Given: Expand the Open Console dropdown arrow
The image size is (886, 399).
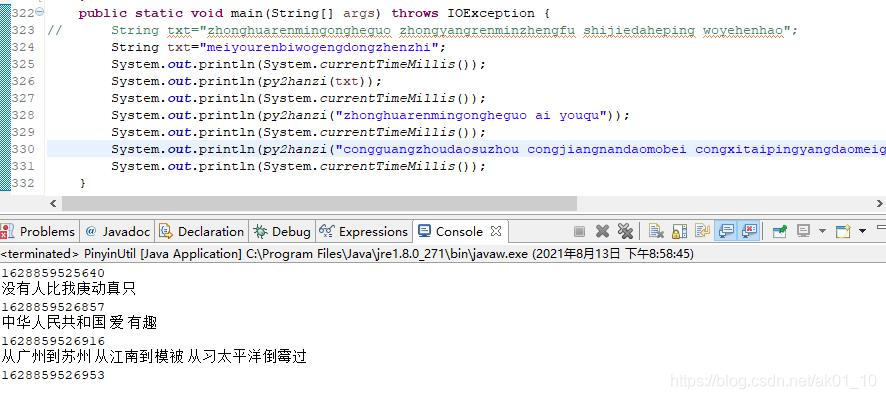Looking at the screenshot, I should tap(862, 231).
